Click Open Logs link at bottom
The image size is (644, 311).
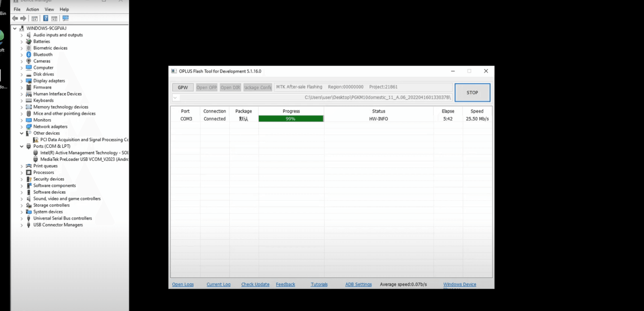pos(182,284)
